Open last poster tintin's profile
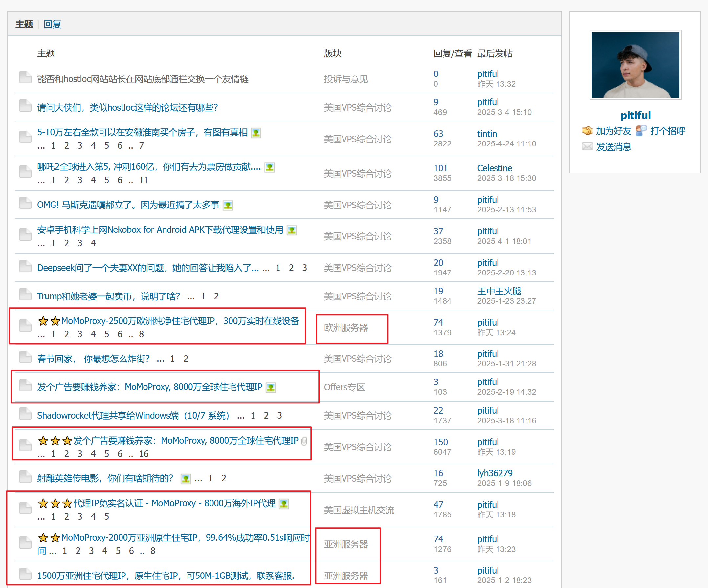 (487, 134)
